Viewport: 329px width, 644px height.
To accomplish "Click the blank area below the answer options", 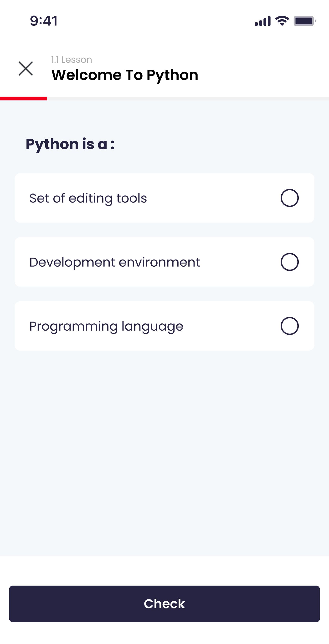I will pos(164,450).
